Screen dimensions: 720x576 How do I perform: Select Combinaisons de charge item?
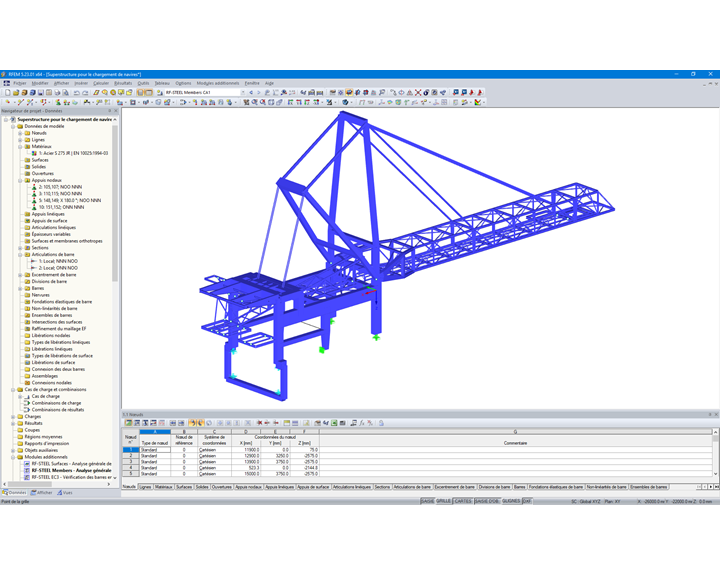[x=56, y=403]
